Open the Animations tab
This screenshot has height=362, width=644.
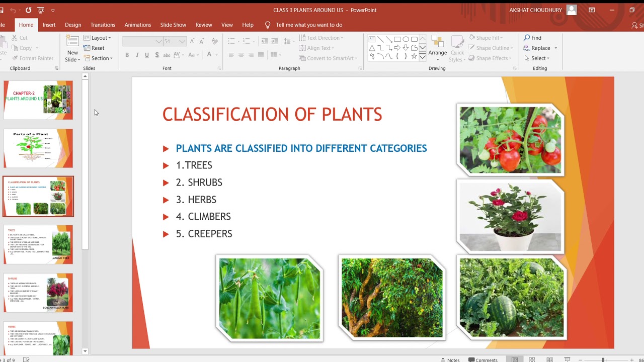[x=138, y=25]
